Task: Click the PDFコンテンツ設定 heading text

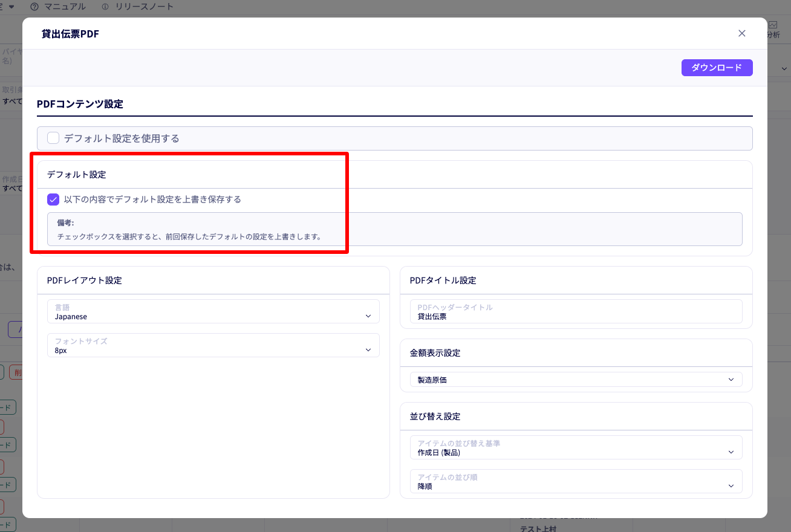Action: point(80,104)
